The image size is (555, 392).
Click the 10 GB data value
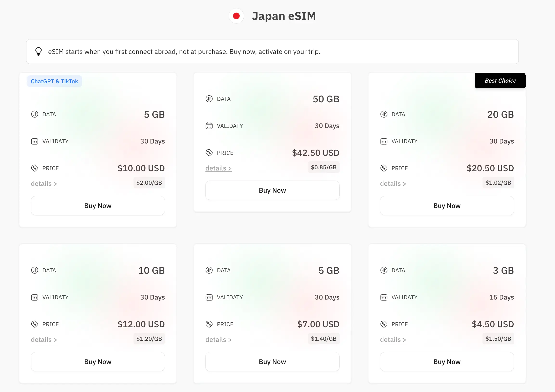[x=151, y=270]
